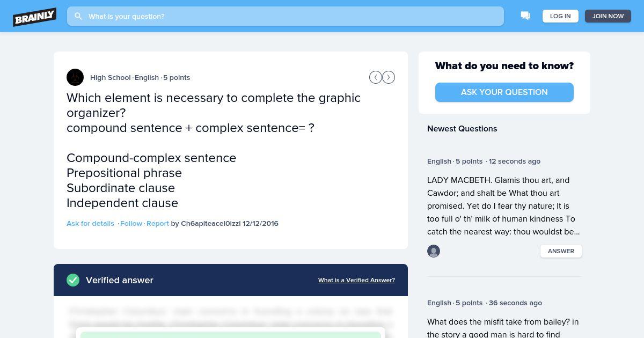Click the 'High School' level label
This screenshot has width=644, height=338.
[x=111, y=77]
